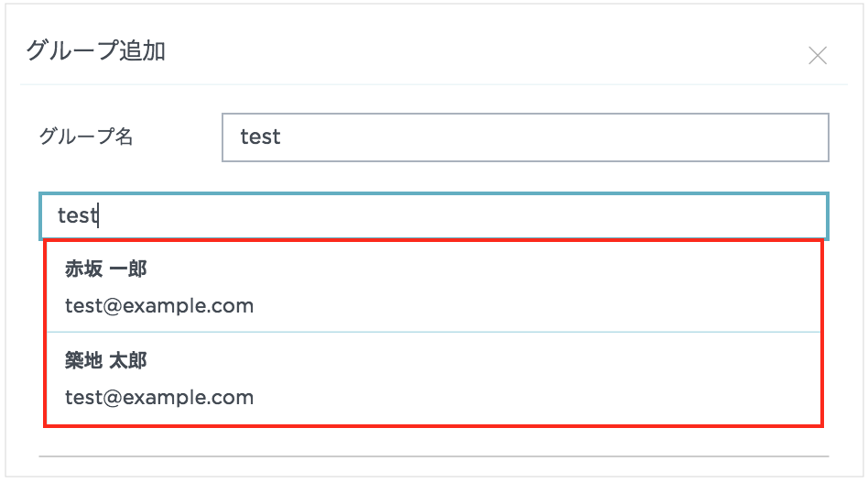This screenshot has width=868, height=483.
Task: Click the グループ名 label
Action: pos(86,137)
